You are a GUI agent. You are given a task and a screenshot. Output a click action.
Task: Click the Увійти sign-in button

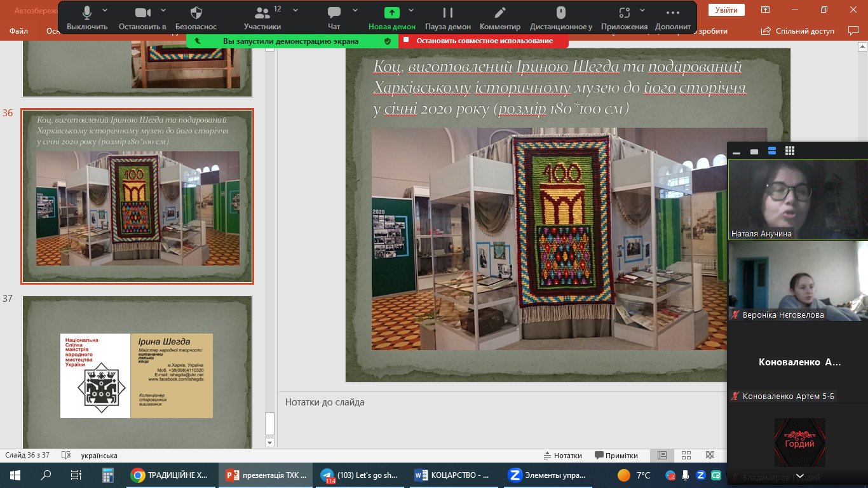[x=726, y=10]
